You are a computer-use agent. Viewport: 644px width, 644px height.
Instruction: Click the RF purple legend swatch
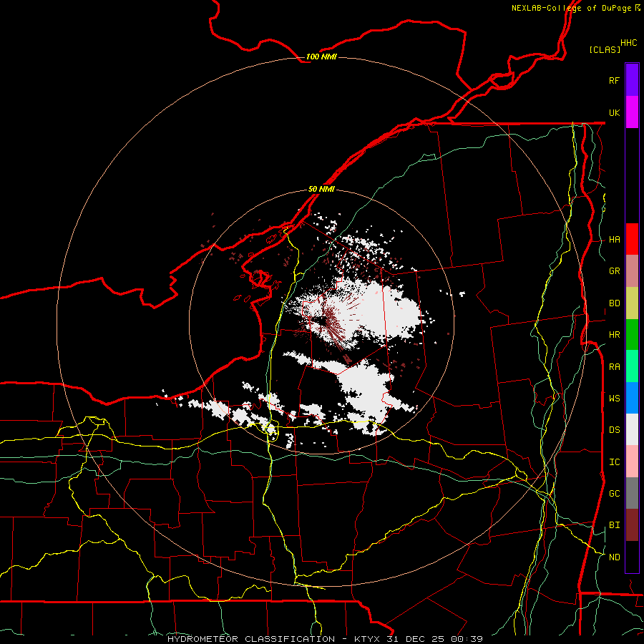[632, 80]
